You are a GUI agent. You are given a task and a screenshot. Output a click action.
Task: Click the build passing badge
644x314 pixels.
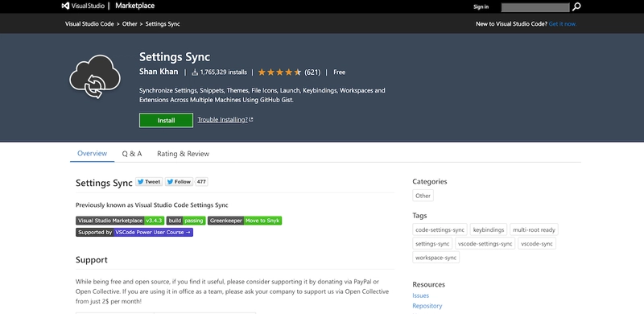[186, 221]
